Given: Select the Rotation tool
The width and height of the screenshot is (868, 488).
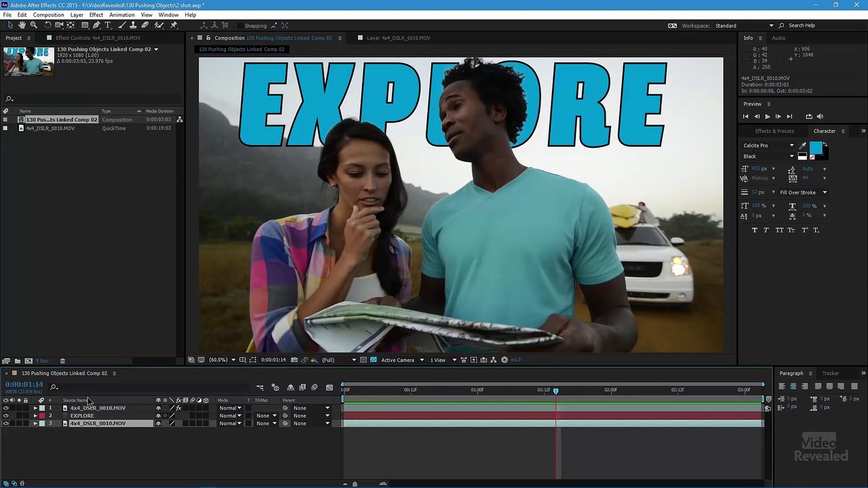Looking at the screenshot, I should coord(47,25).
